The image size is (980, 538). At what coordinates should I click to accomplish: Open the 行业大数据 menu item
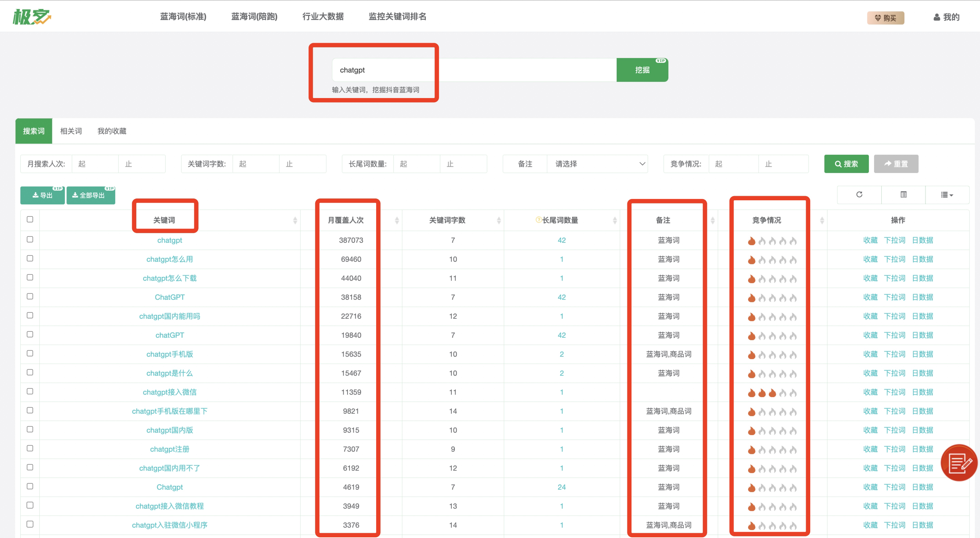(323, 16)
